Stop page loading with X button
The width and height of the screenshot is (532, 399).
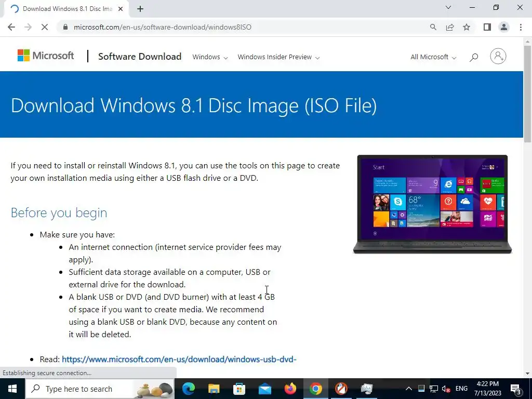coord(45,27)
